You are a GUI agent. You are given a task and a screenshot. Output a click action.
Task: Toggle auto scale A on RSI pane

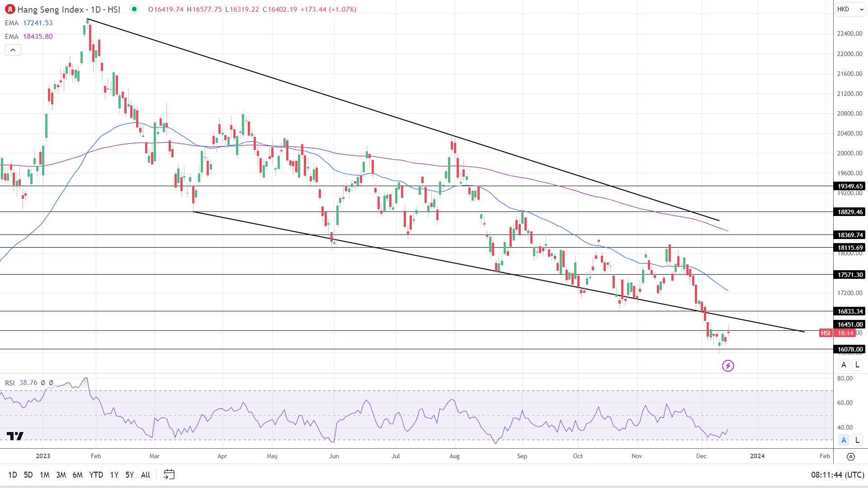click(844, 440)
